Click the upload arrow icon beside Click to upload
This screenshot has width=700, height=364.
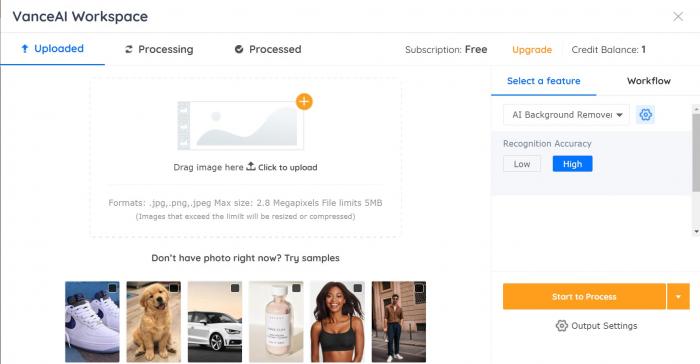(251, 166)
